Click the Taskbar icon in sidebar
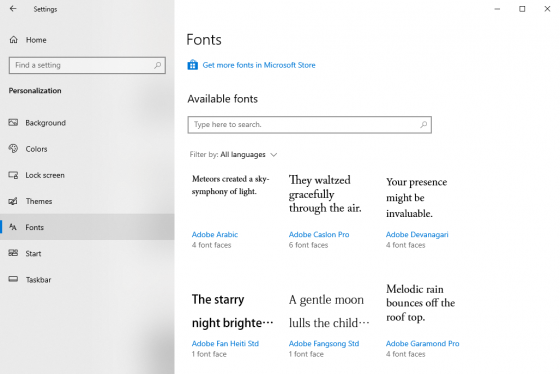 pyautogui.click(x=13, y=279)
